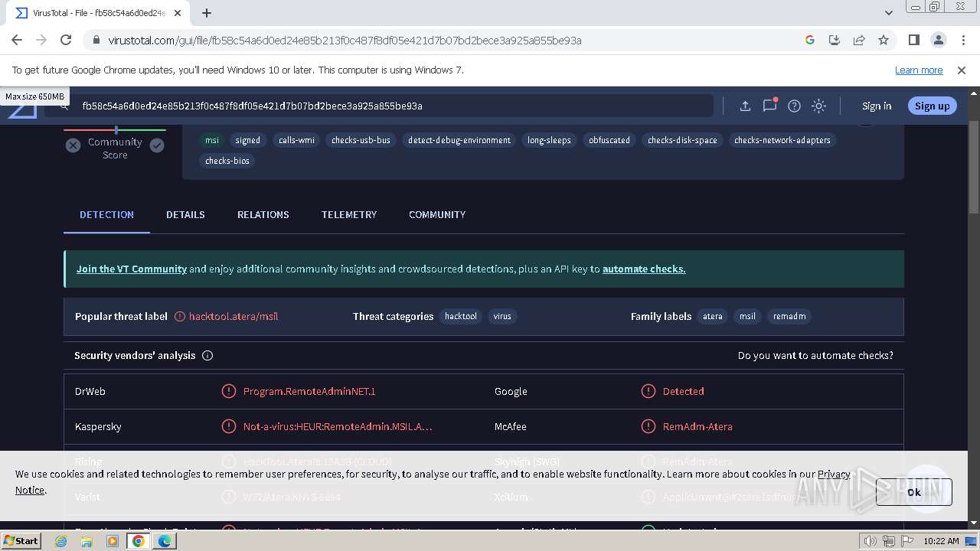Viewport: 980px width, 551px height.
Task: Open the Chrome profile avatar
Action: tap(939, 40)
